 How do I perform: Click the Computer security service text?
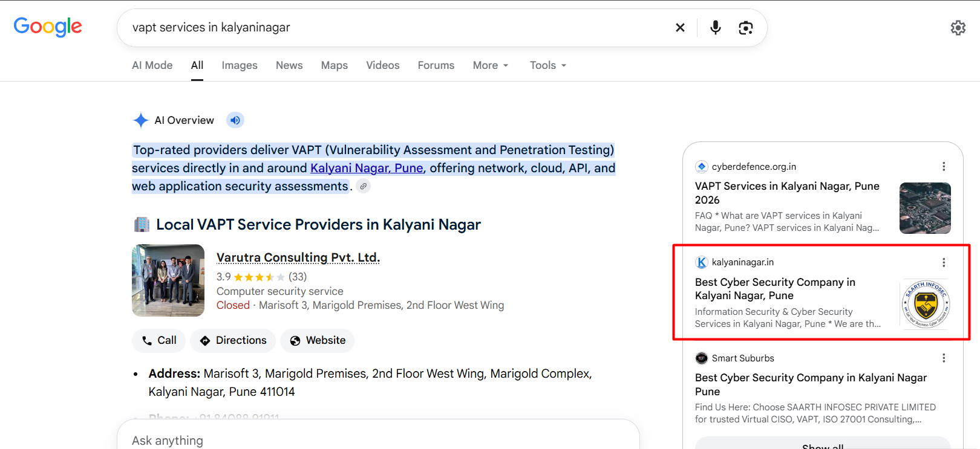(280, 291)
